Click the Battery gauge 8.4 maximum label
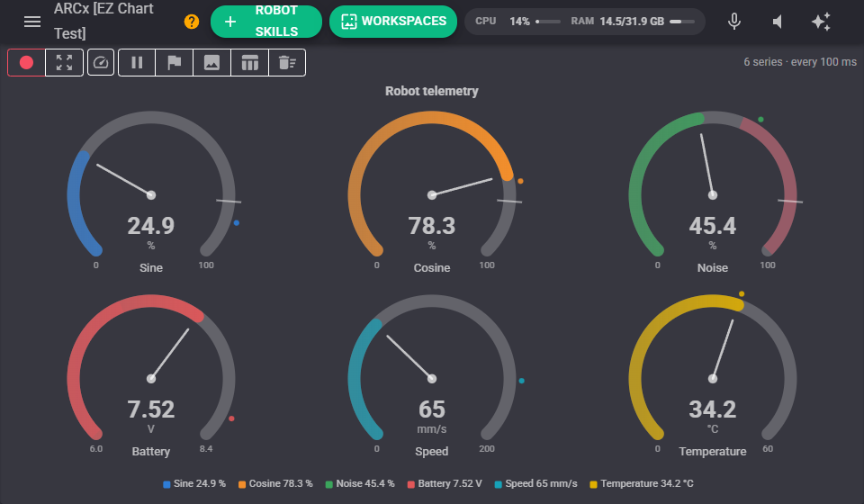 tap(206, 449)
